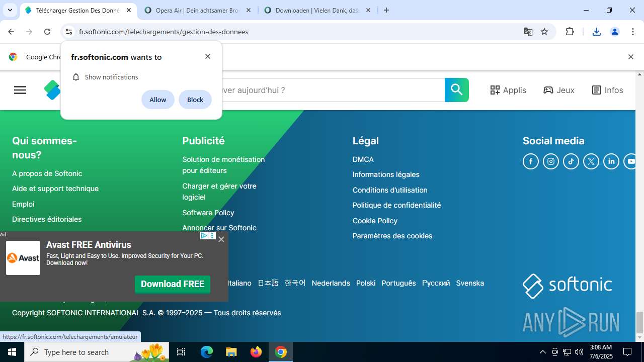The image size is (644, 362).
Task: Close the Avast ad banner
Action: (221, 239)
